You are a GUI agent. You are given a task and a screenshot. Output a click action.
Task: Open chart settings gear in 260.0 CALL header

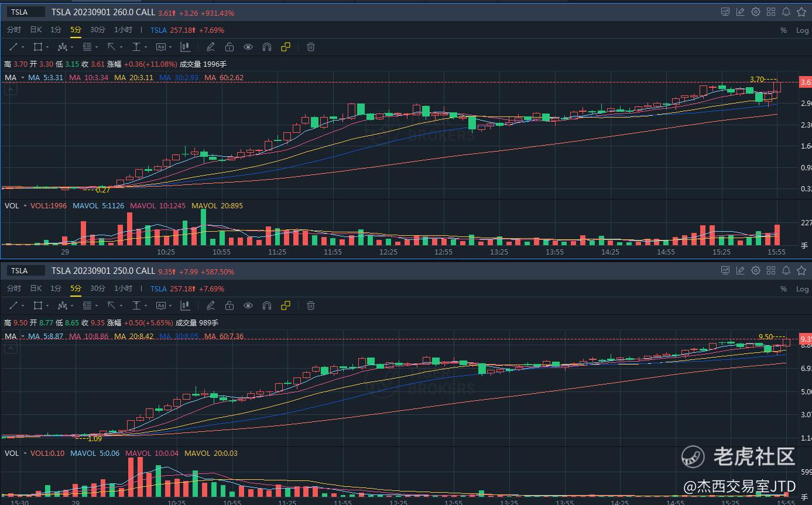point(756,12)
